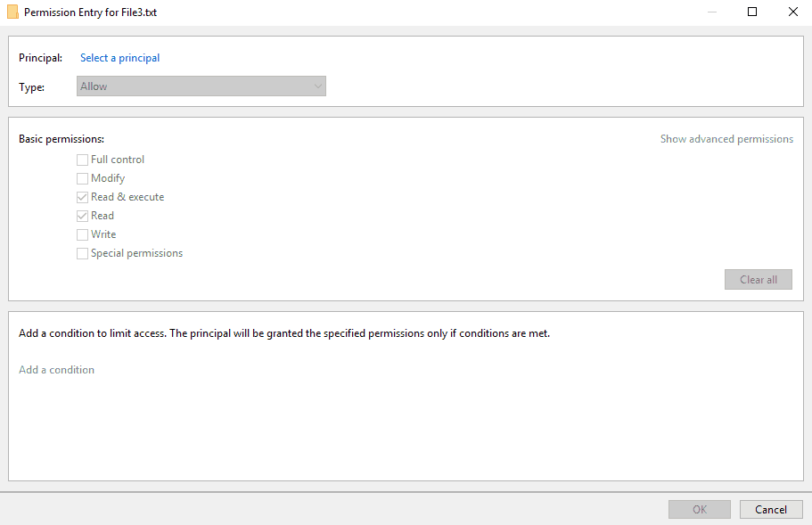The height and width of the screenshot is (525, 812).
Task: Click the Type combo box arrow
Action: coord(317,86)
